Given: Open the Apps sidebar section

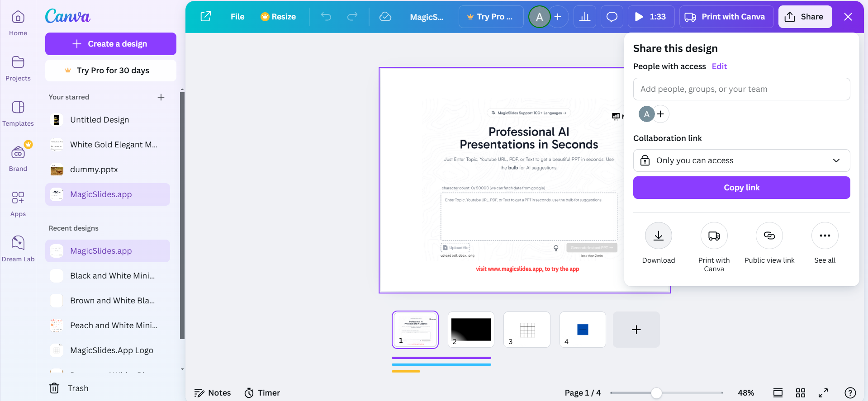Looking at the screenshot, I should pos(18,204).
